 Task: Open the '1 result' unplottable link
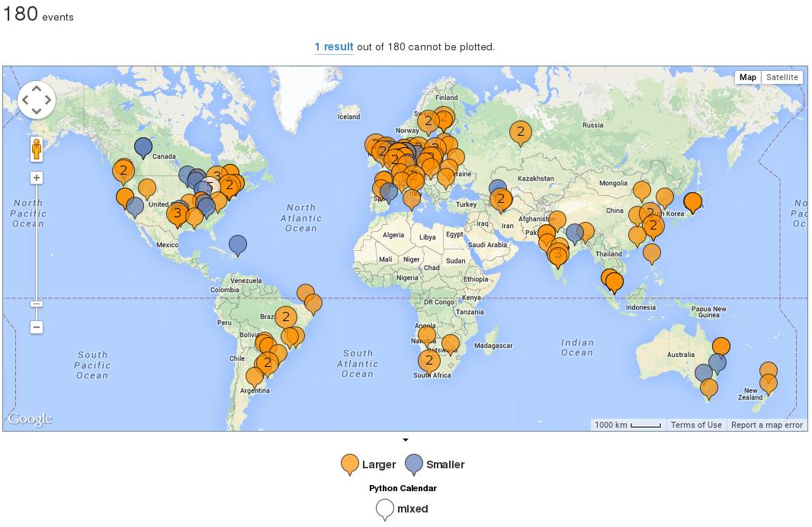[x=334, y=47]
